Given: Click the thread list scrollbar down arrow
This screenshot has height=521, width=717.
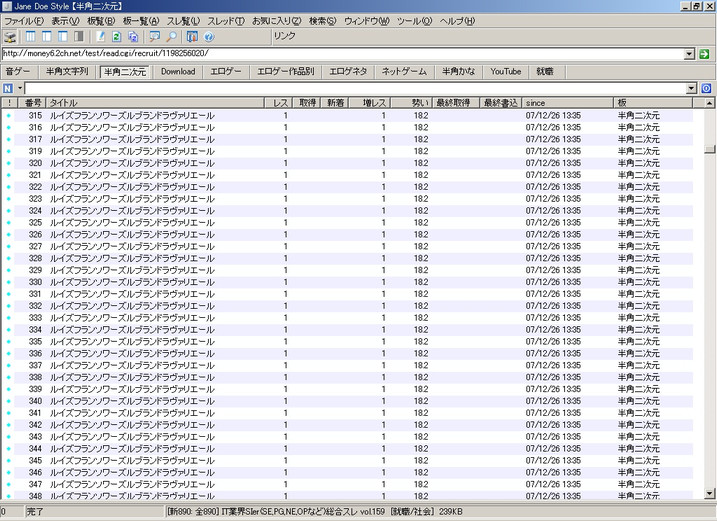Looking at the screenshot, I should click(709, 493).
